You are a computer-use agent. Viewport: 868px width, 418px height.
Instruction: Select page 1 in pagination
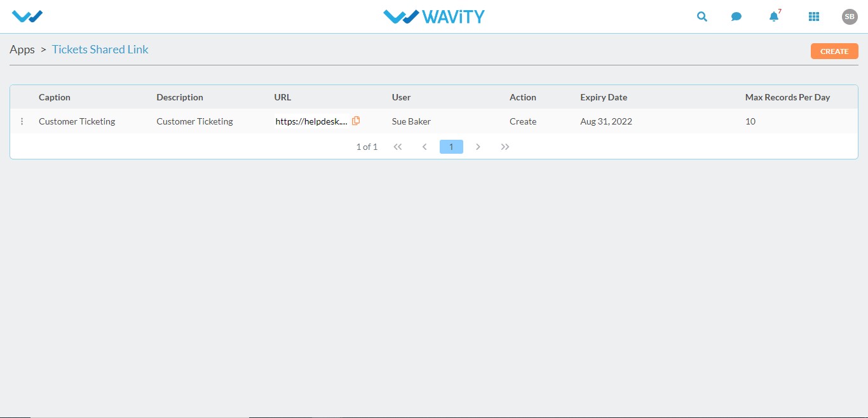(x=451, y=147)
